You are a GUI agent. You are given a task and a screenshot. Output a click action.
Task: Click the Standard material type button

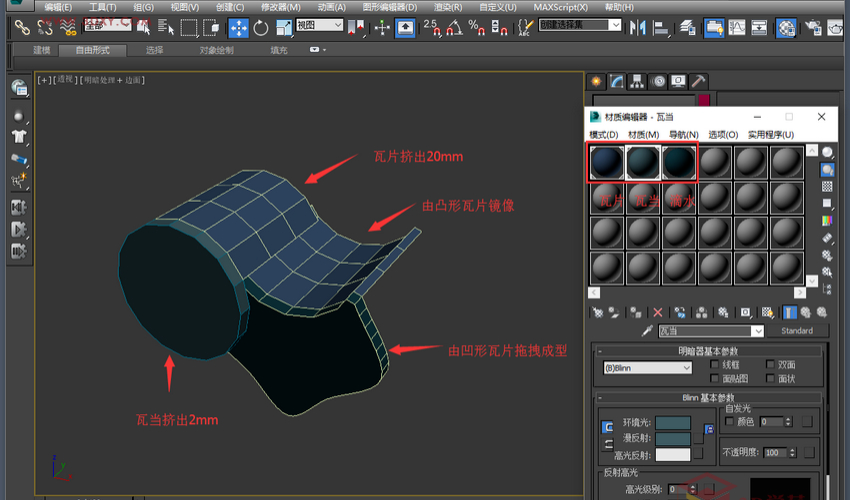[797, 331]
